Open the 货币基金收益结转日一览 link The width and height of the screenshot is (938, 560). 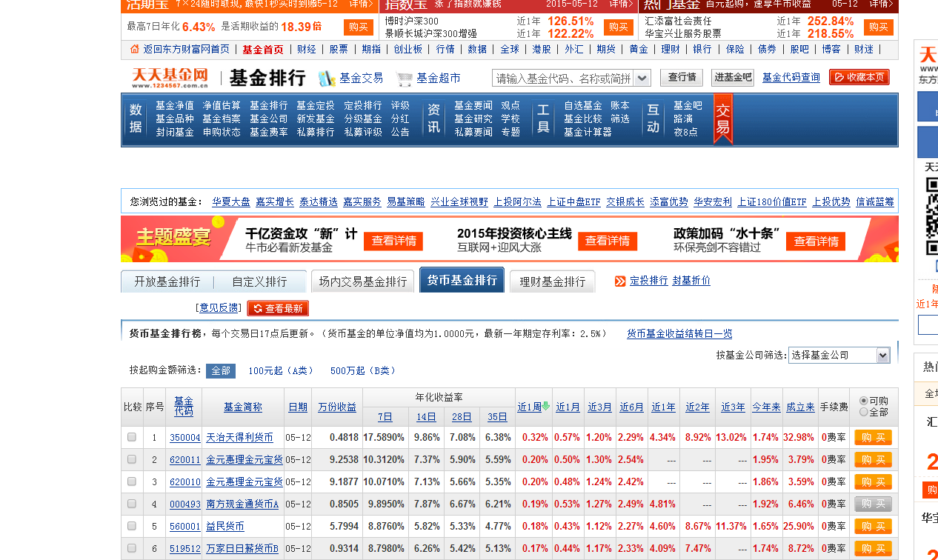[679, 334]
